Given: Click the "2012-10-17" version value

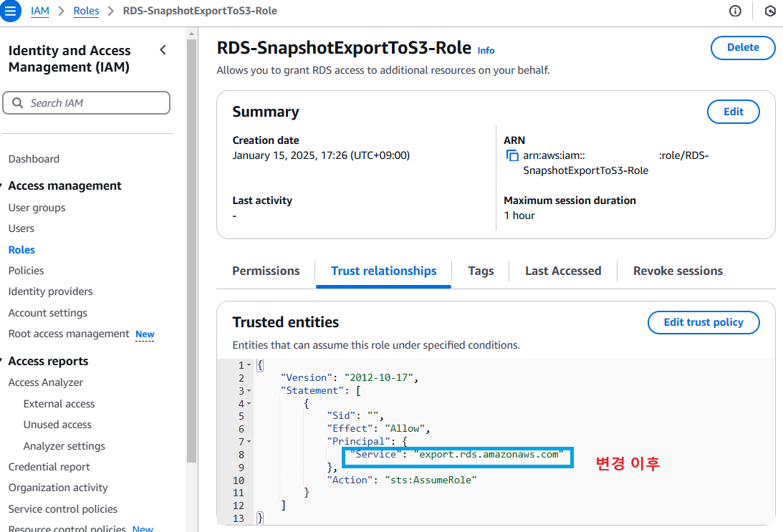Looking at the screenshot, I should (x=378, y=378).
